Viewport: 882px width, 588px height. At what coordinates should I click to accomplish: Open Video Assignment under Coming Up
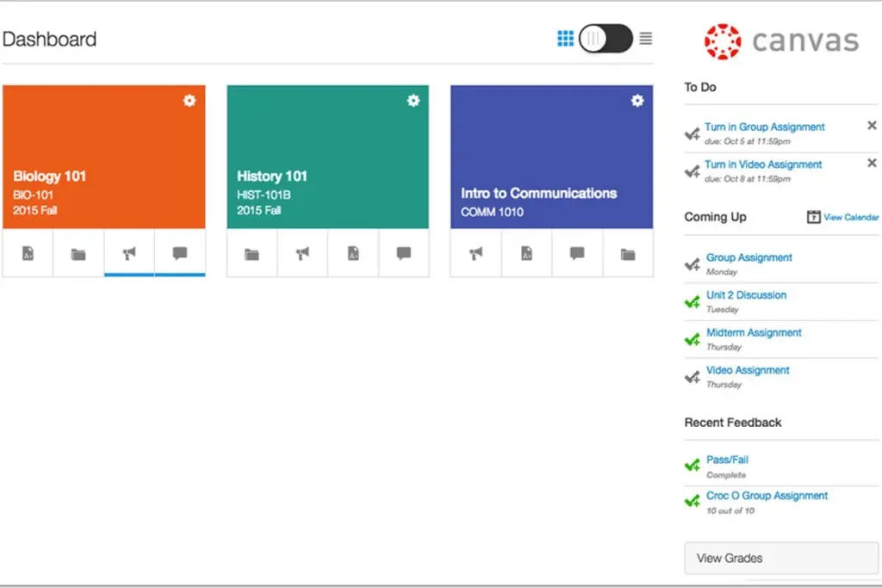pos(748,370)
